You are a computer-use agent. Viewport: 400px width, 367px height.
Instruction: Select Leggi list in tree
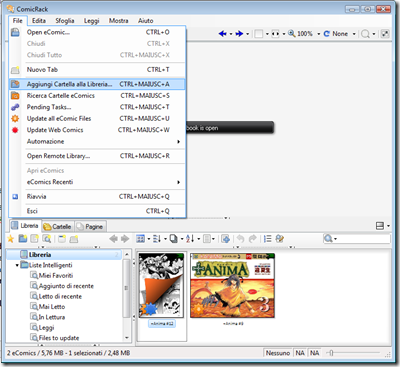(x=46, y=327)
